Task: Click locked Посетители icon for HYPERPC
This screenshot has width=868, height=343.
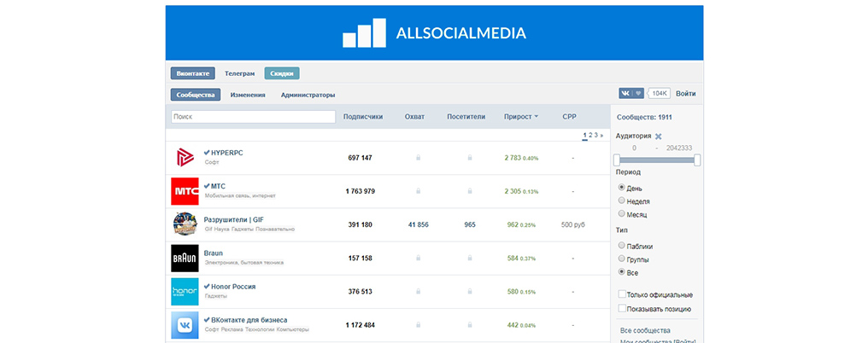Action: pos(469,158)
